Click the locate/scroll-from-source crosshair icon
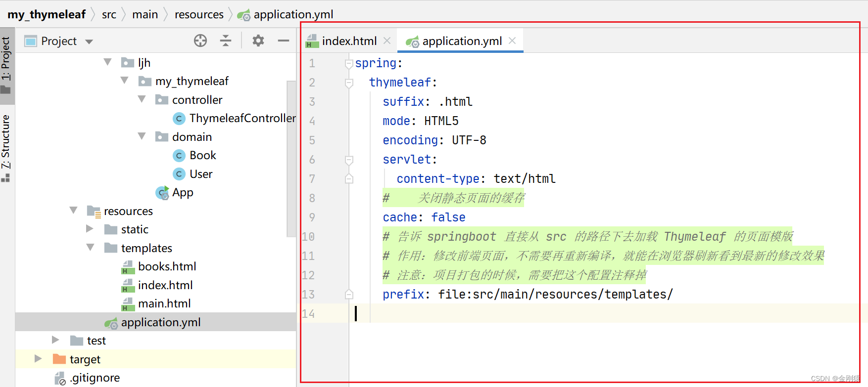The width and height of the screenshot is (868, 387). point(200,41)
